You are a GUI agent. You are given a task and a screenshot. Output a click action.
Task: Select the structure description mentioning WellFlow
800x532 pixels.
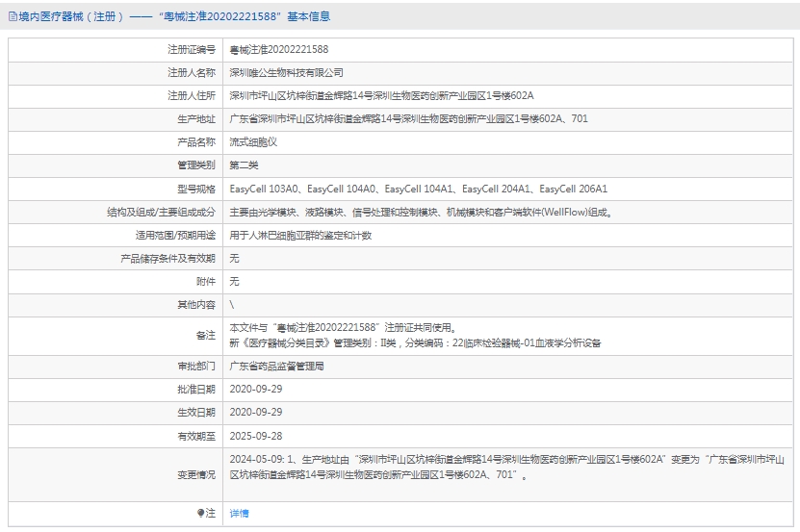tap(421, 213)
